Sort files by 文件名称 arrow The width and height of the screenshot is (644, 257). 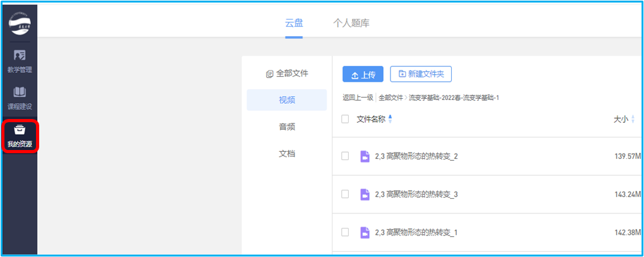[x=390, y=119]
